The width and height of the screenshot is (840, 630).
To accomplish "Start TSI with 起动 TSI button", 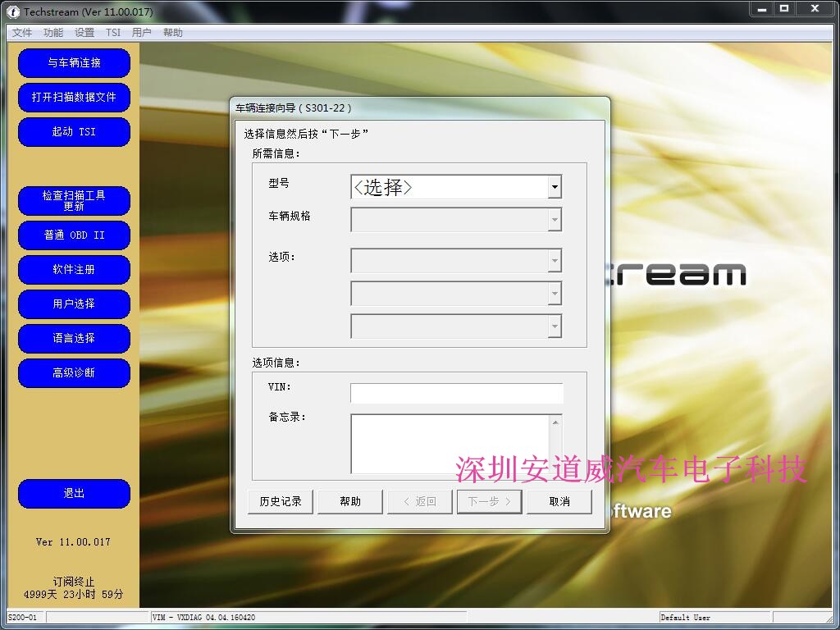I will click(74, 132).
